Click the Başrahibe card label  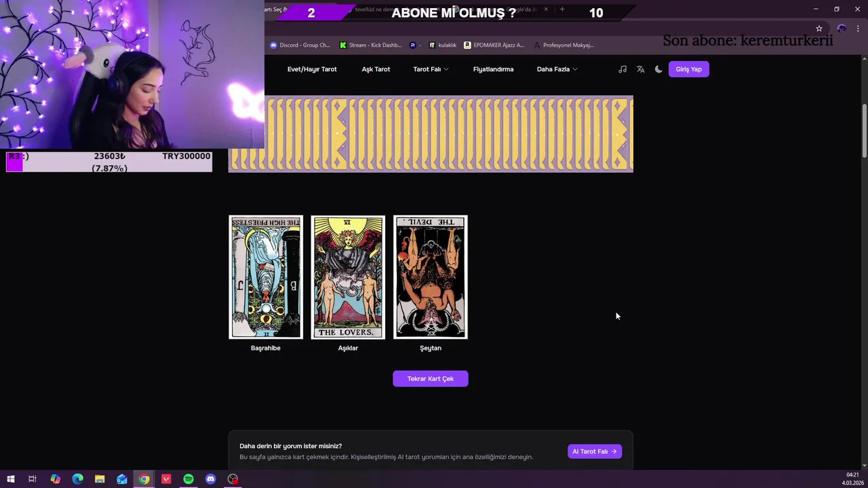[x=266, y=348]
